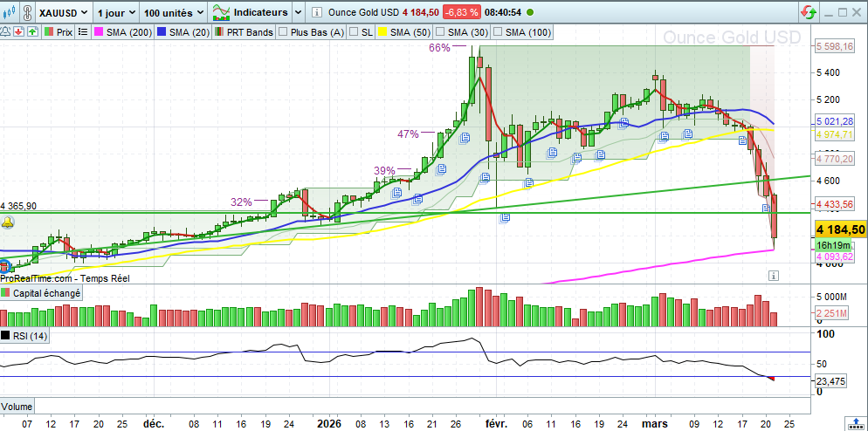Open the list icon next to Prix
Image resolution: width=868 pixels, height=431 pixels.
pos(83,32)
